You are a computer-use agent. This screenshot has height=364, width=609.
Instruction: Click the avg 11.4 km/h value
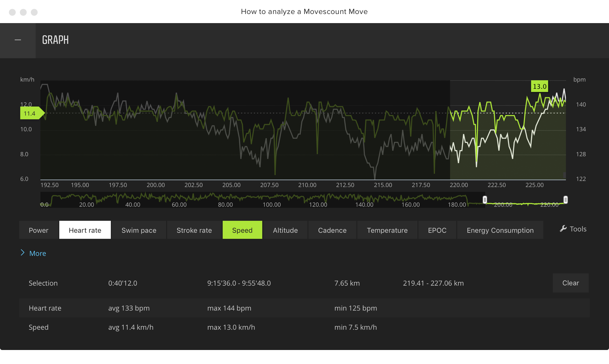[x=131, y=327]
